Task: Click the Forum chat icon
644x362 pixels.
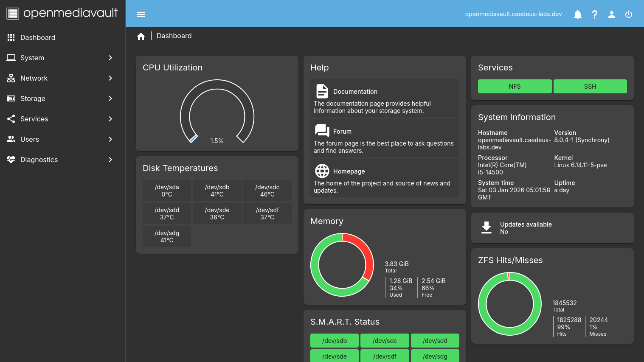Action: point(322,131)
